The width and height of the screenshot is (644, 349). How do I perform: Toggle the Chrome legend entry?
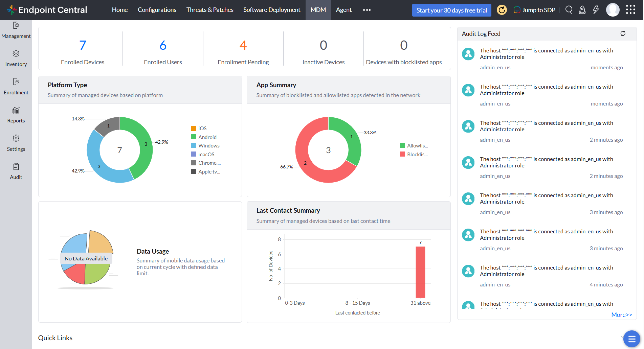(x=206, y=163)
